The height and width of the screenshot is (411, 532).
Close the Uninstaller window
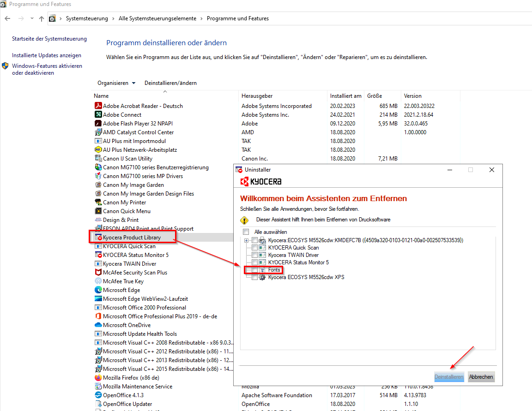492,170
